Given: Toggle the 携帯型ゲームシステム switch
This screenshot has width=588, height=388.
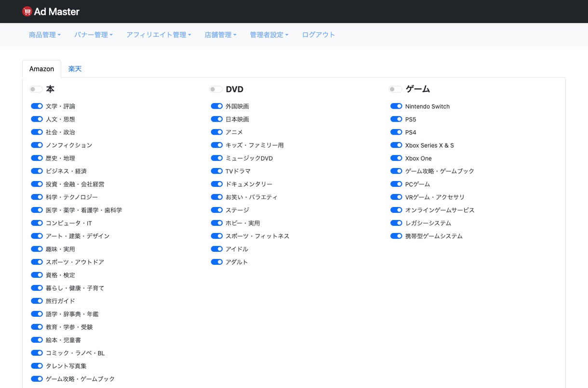Looking at the screenshot, I should coord(397,236).
